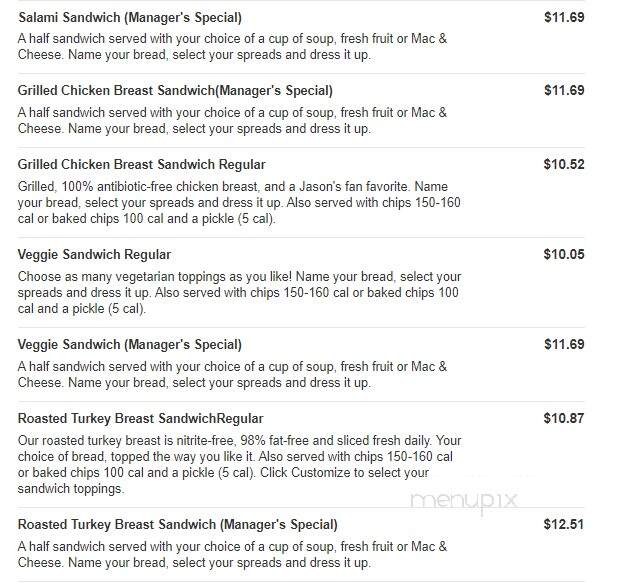This screenshot has width=643, height=583.
Task: Click the nitrite-free roasted turkey description
Action: pyautogui.click(x=239, y=465)
